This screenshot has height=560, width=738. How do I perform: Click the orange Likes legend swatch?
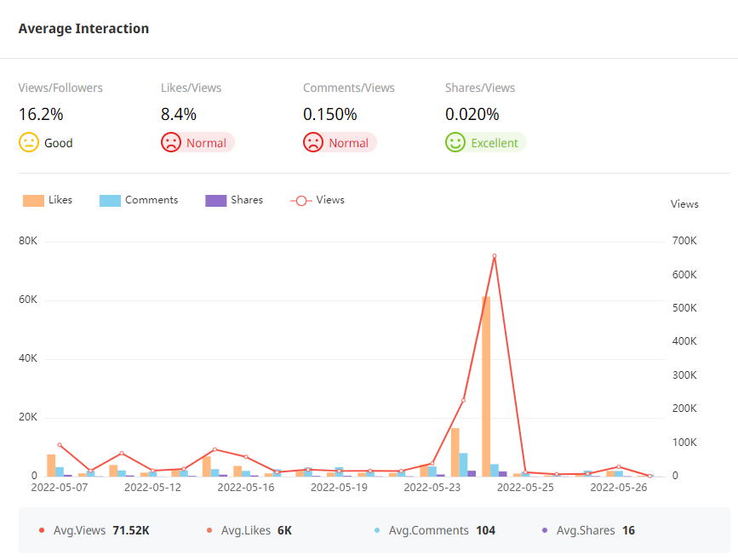tap(33, 201)
